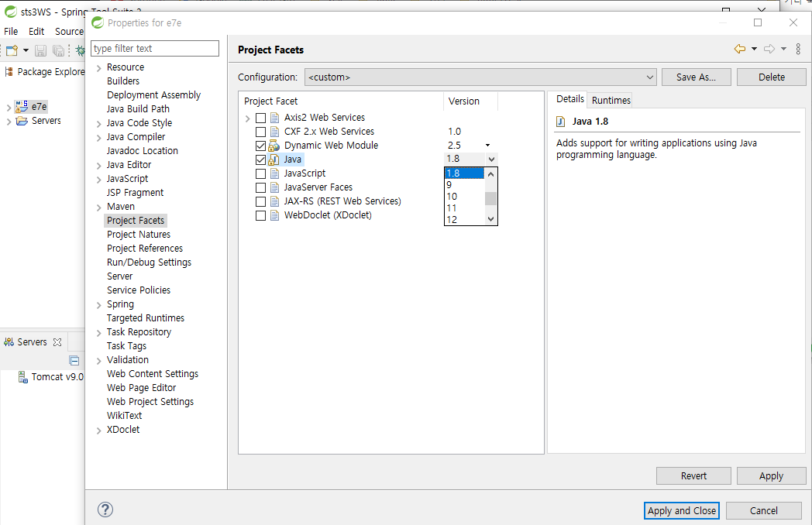
Task: Click the e7e project icon
Action: click(21, 107)
